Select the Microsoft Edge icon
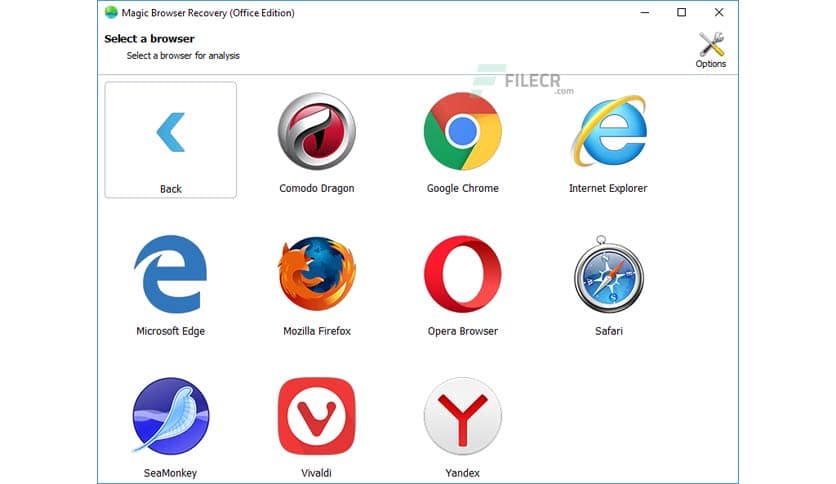 171,274
